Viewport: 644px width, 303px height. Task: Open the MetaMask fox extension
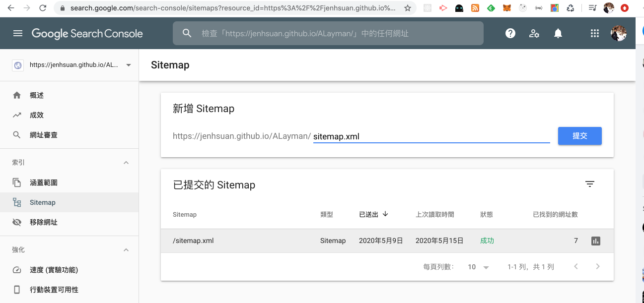506,8
